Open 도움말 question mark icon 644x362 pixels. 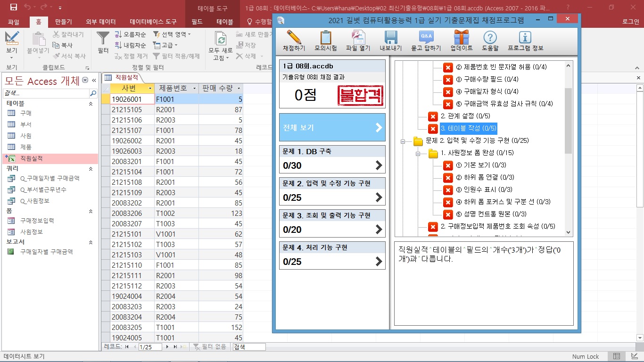point(490,38)
